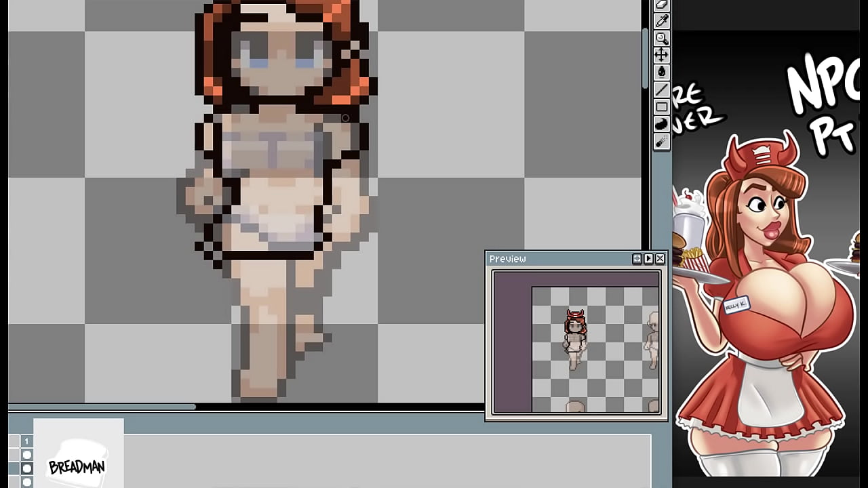This screenshot has height=488, width=868.
Task: Select the Eyedropper tool
Action: (x=662, y=21)
